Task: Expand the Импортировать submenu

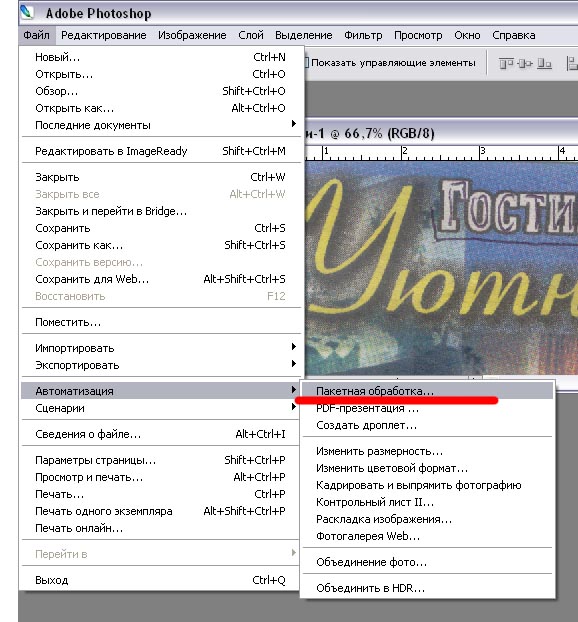Action: [x=161, y=348]
